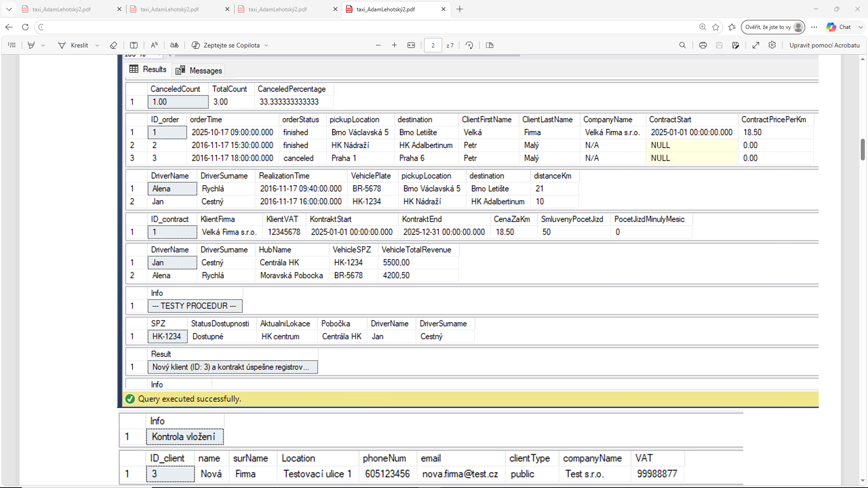
Task: Click the scrollbar down arrow
Action: [x=863, y=481]
